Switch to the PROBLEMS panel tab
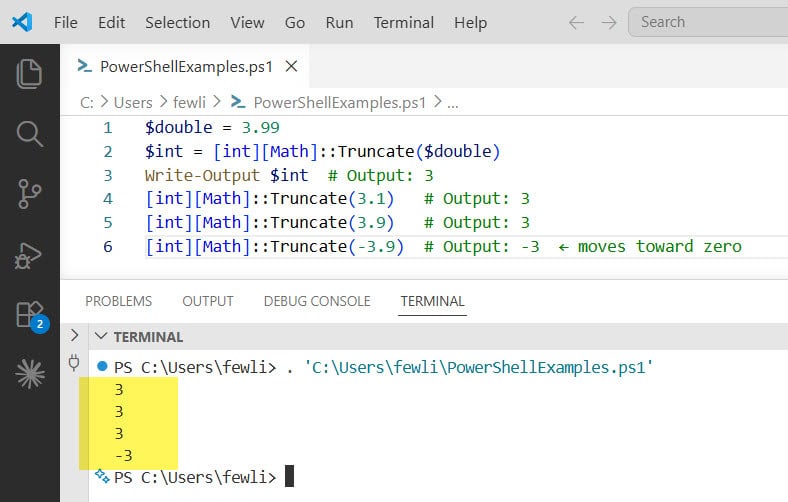This screenshot has width=788, height=502. pyautogui.click(x=119, y=301)
